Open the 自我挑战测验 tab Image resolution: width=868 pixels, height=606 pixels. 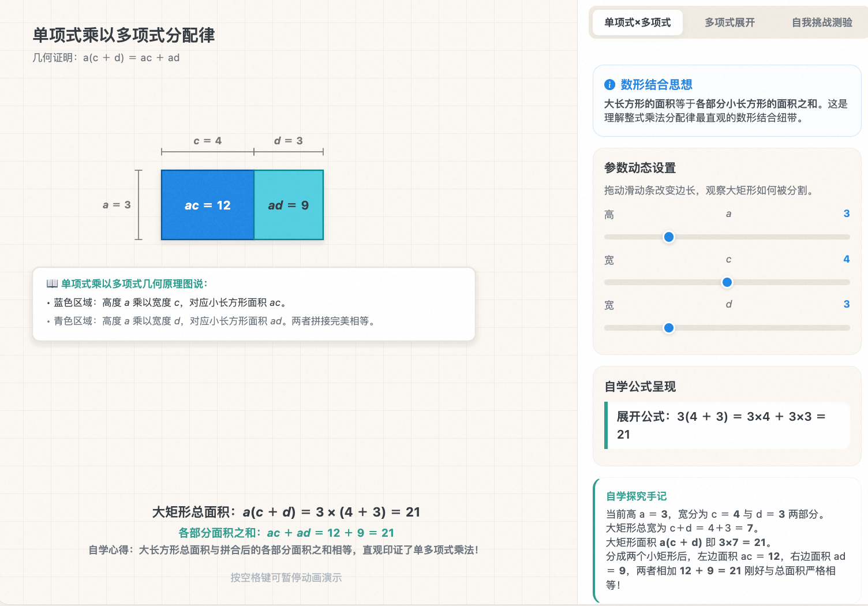[822, 23]
